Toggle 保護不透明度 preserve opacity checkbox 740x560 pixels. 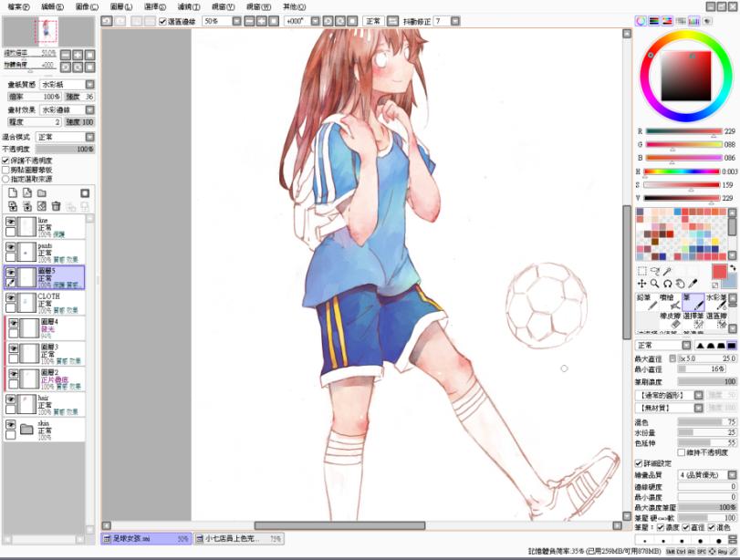(5, 161)
